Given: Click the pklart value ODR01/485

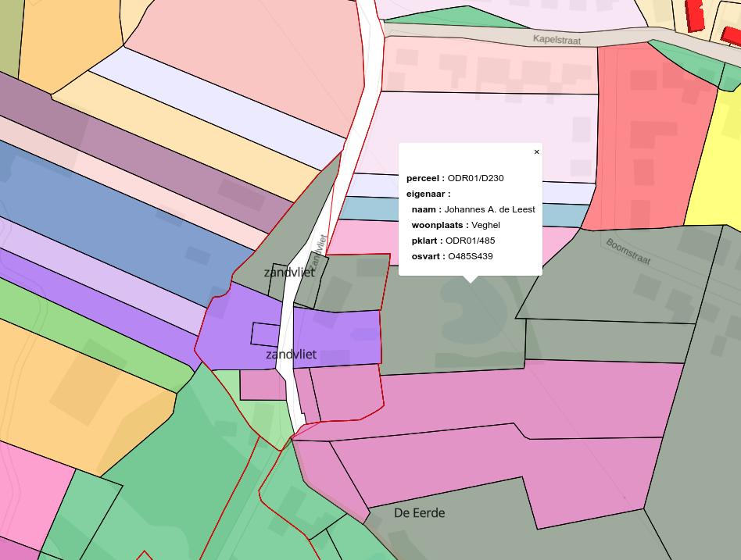Looking at the screenshot, I should [470, 241].
